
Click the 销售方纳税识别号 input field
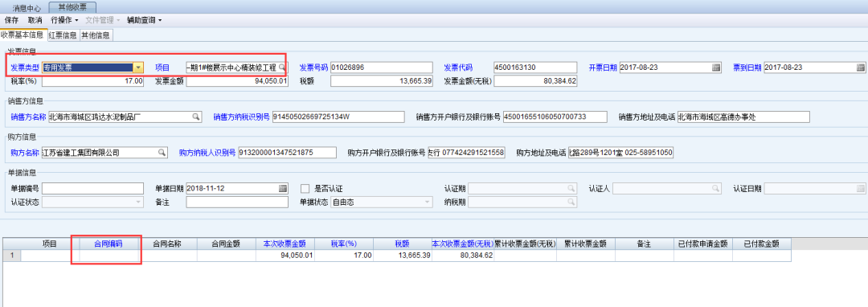tap(339, 117)
